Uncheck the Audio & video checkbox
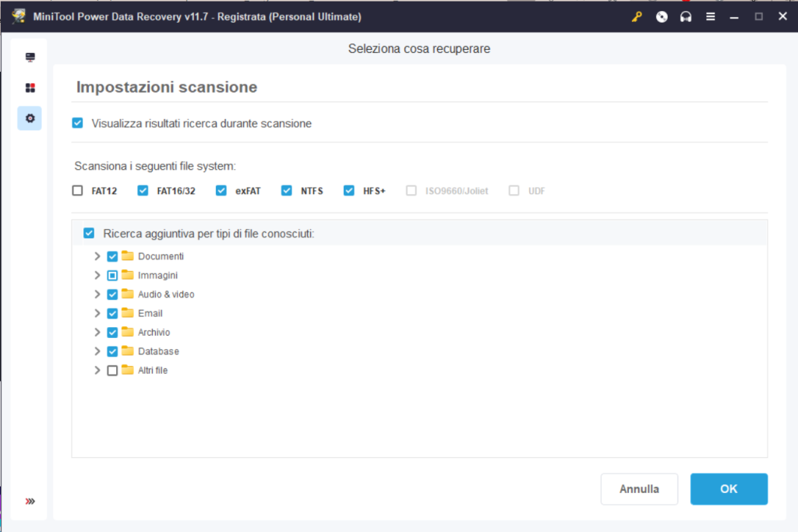Viewport: 798px width, 532px height. 112,294
